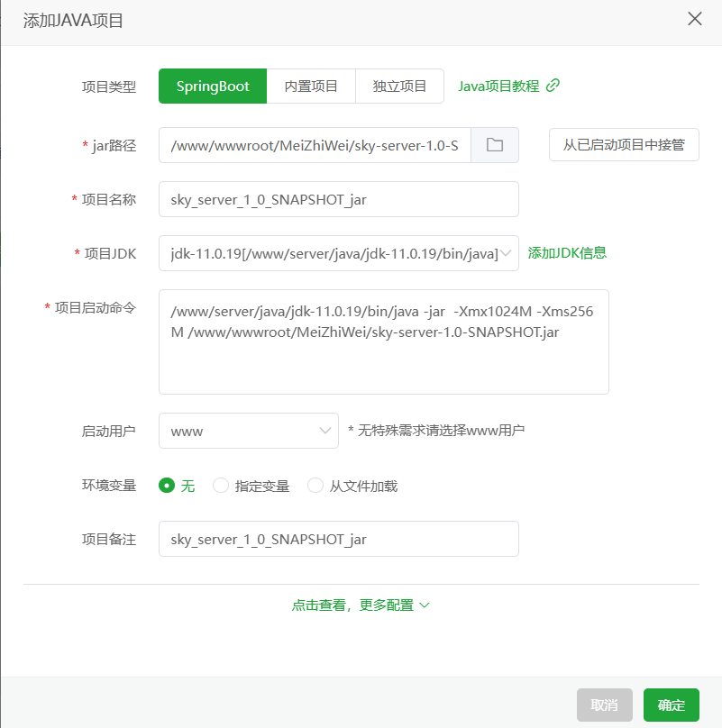
Task: Open the Java项目教程 tutorial link
Action: (x=498, y=86)
